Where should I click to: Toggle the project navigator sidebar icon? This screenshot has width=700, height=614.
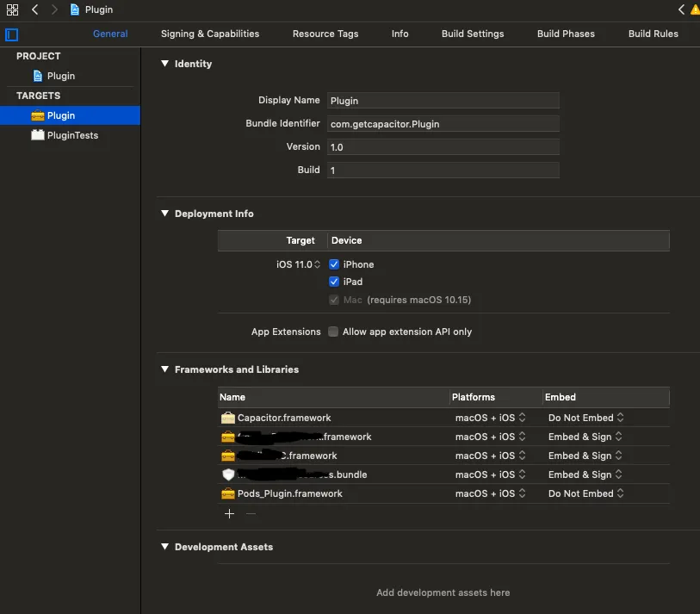tap(11, 34)
